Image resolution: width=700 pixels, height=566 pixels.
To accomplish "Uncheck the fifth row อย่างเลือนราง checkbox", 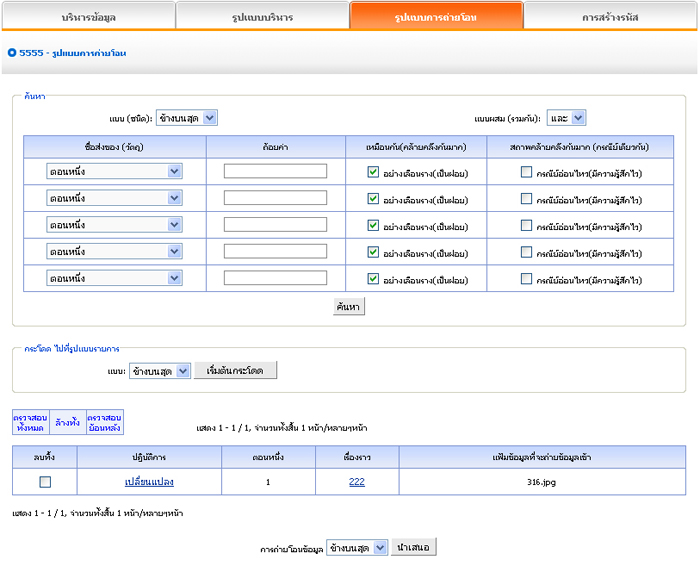I will (x=373, y=279).
